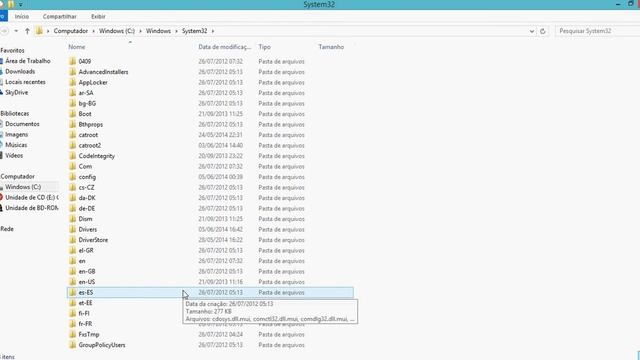Screen dimensions: 640x360
Task: Open the Início ribbon tab
Action: tap(22, 16)
